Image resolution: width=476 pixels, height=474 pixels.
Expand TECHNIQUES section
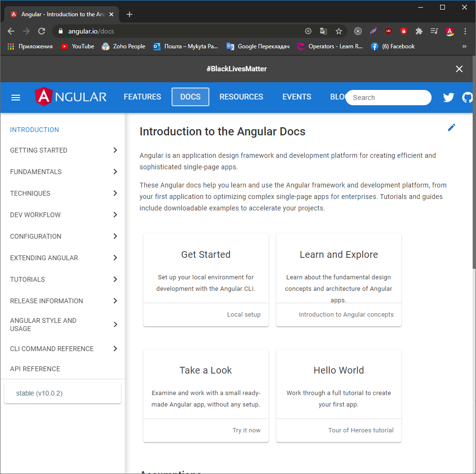click(63, 194)
